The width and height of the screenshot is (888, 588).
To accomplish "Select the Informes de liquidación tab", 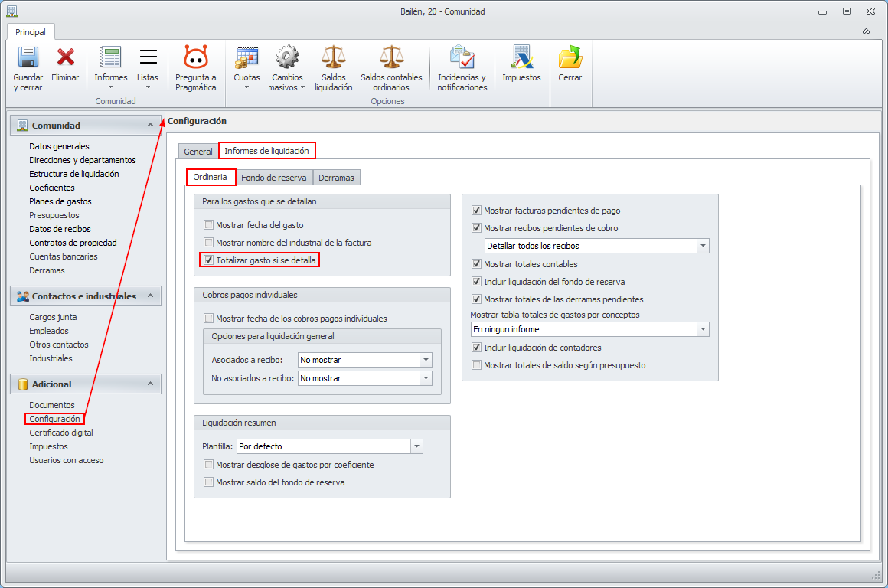I will (x=266, y=151).
